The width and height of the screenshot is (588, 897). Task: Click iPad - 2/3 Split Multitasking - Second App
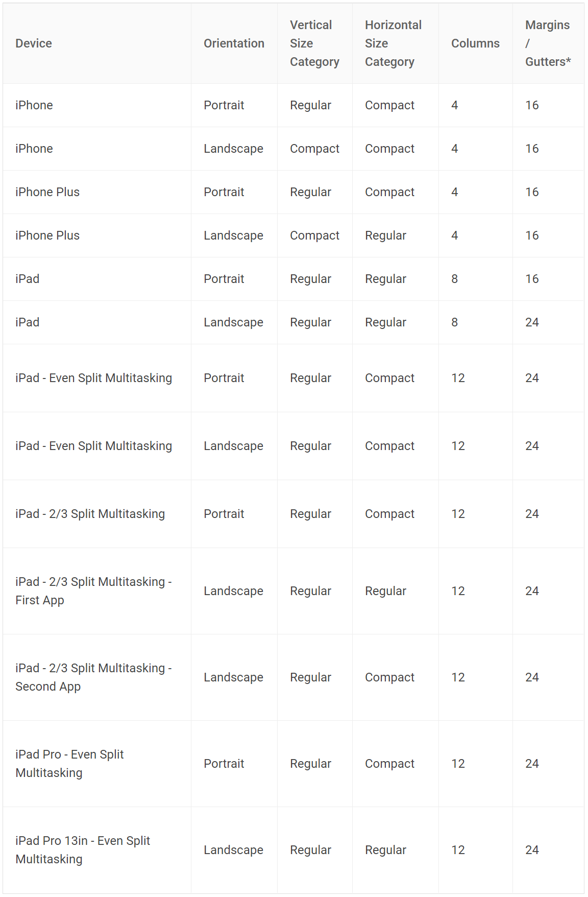tap(93, 677)
